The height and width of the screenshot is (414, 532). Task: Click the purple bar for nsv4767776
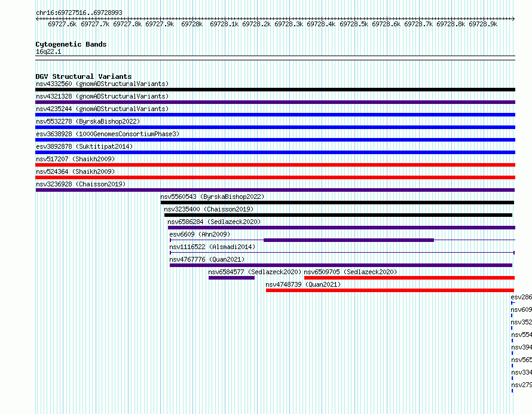click(x=341, y=265)
